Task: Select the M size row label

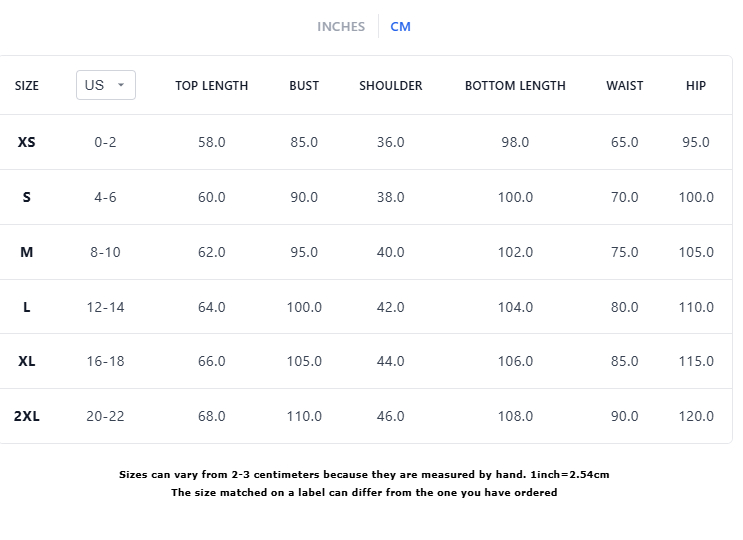Action: tap(27, 252)
